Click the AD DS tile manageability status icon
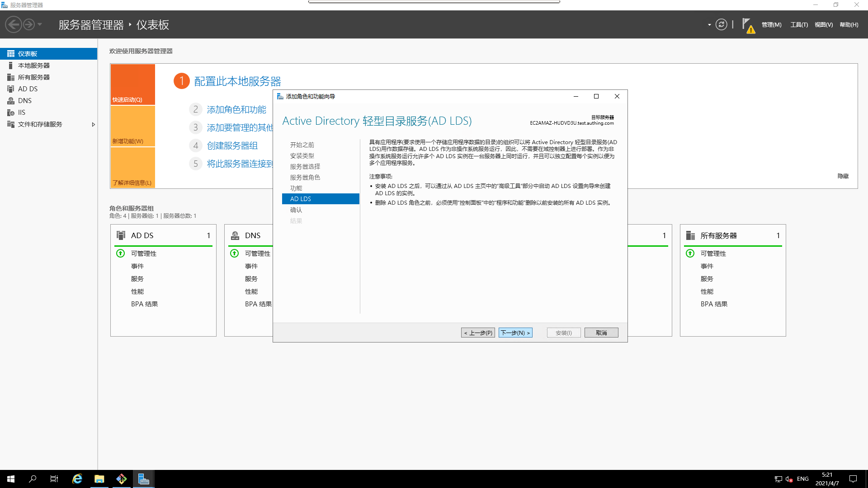868x488 pixels. point(120,253)
